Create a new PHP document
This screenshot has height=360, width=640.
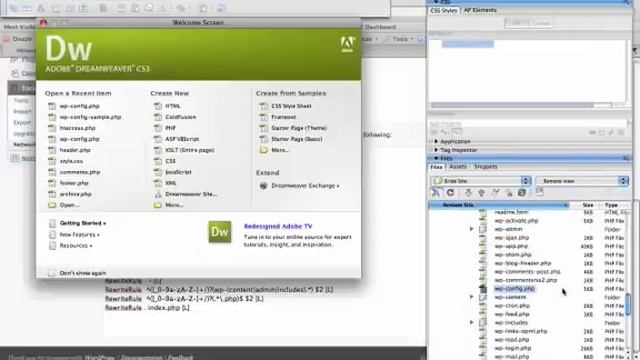pyautogui.click(x=171, y=128)
